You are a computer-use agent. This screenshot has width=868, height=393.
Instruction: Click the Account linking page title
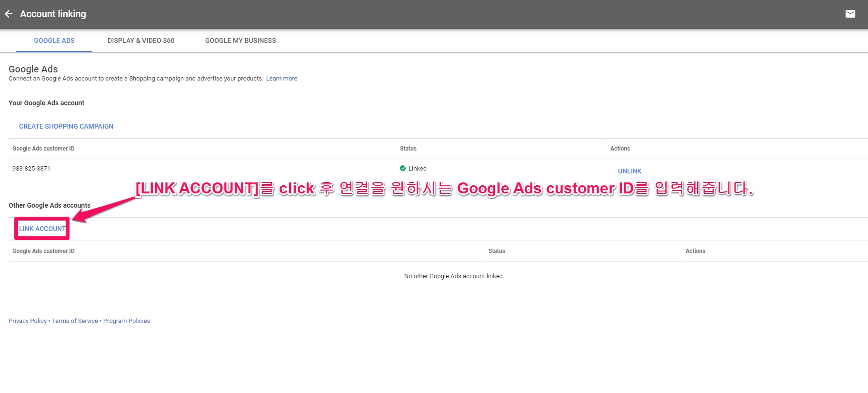53,14
